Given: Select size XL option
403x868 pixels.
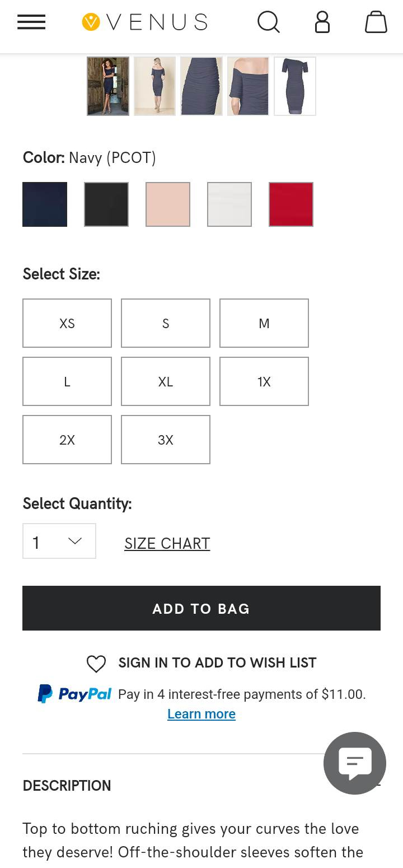Looking at the screenshot, I should click(x=166, y=381).
